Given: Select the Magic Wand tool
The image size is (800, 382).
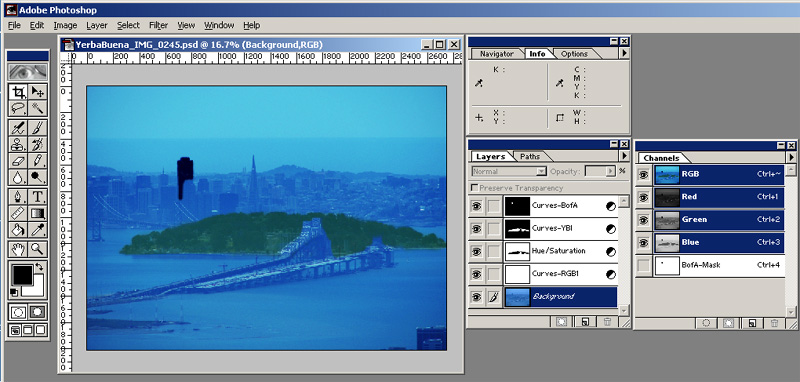Looking at the screenshot, I should tap(38, 109).
